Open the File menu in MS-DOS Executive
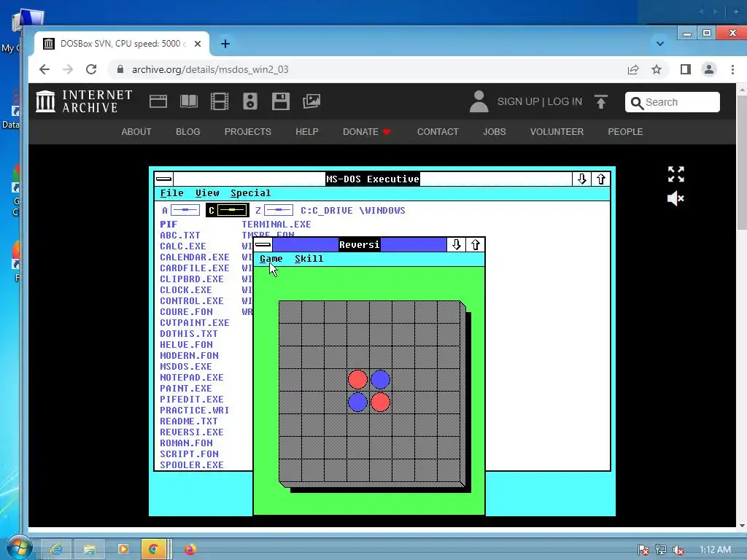 (x=171, y=192)
